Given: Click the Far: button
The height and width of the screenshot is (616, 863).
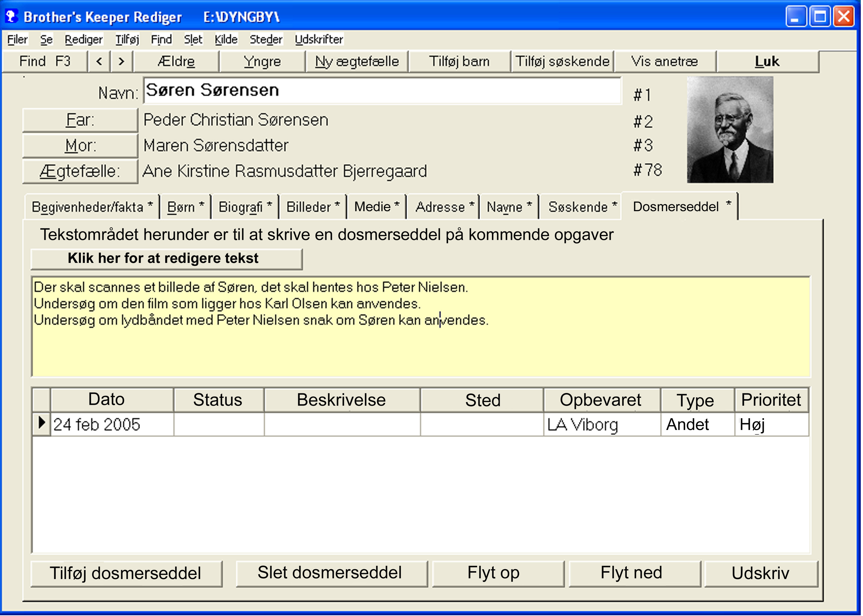Looking at the screenshot, I should pyautogui.click(x=80, y=120).
